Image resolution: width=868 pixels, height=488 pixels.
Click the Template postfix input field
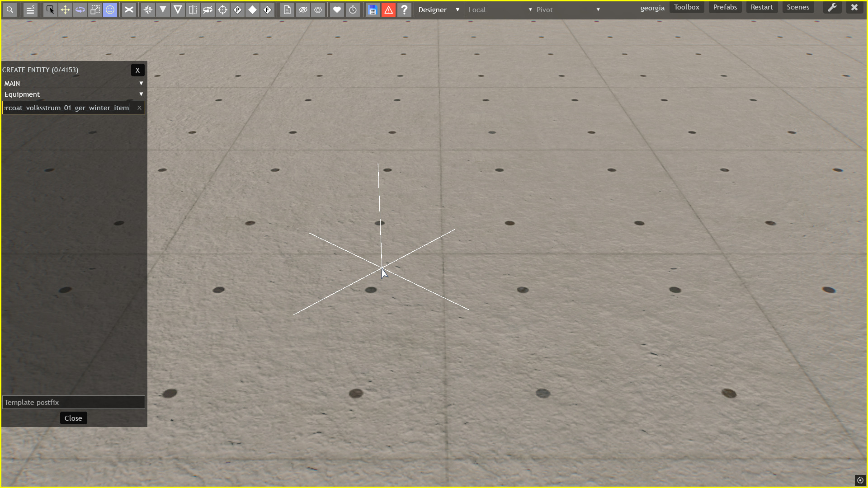(x=73, y=402)
